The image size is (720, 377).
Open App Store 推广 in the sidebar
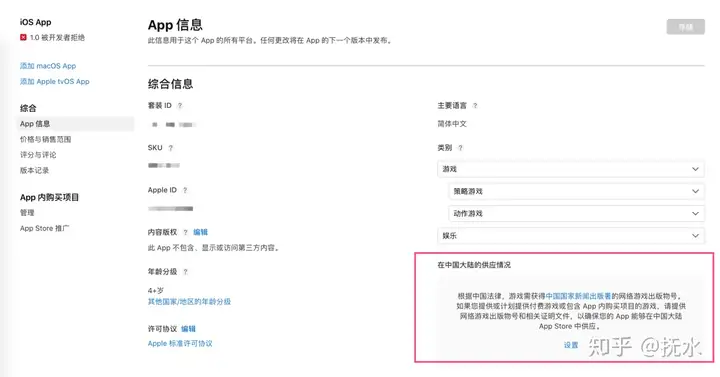[45, 228]
